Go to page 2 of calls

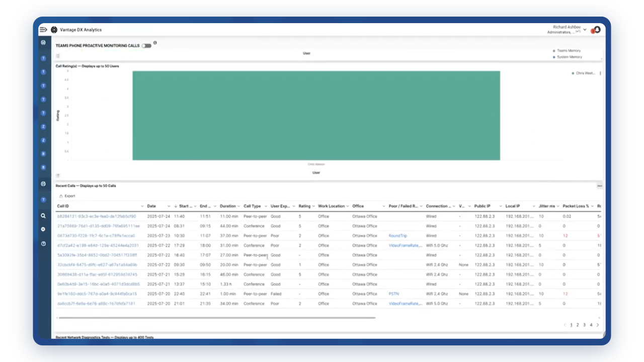(578, 325)
